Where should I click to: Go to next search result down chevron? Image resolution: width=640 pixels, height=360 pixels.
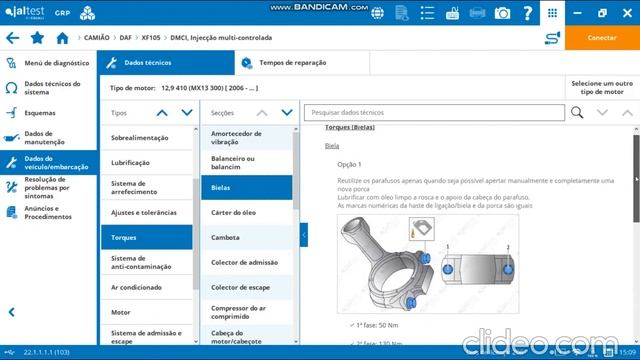[602, 112]
